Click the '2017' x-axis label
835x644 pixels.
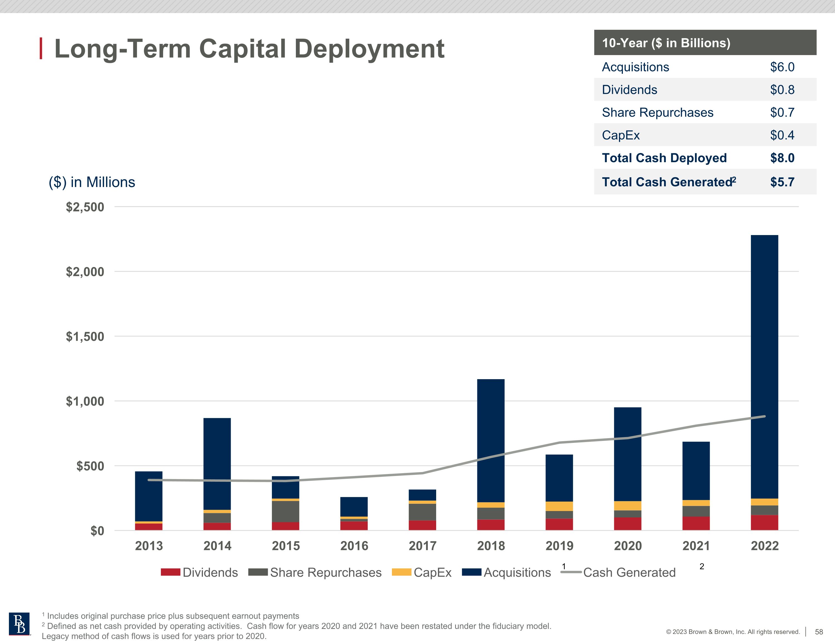click(423, 546)
